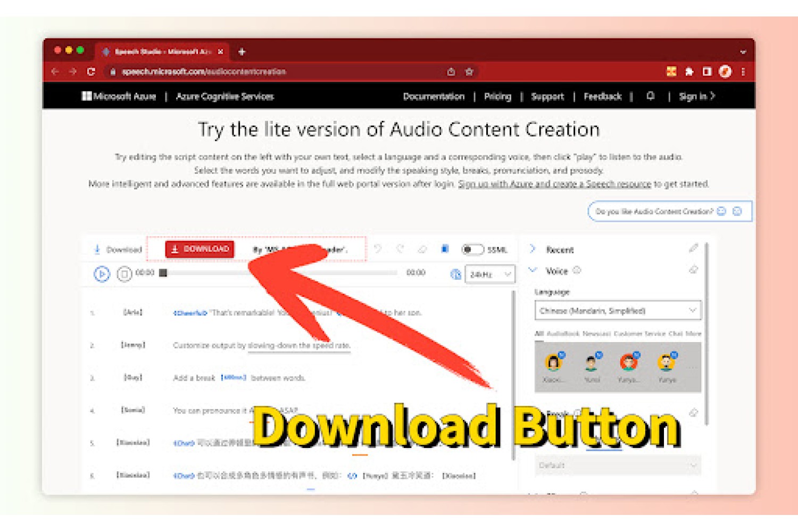Open Documentation link in Azure header
The height and width of the screenshot is (532, 798).
pyautogui.click(x=434, y=96)
